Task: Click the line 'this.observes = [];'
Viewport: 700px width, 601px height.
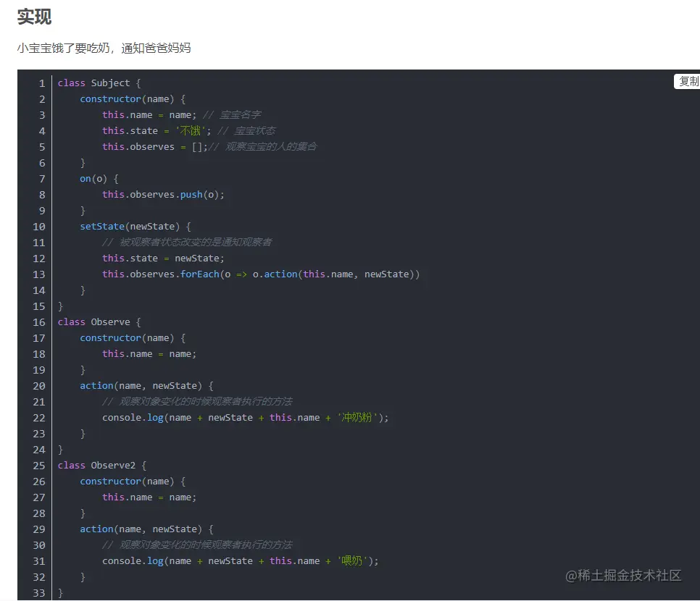Action: click(x=155, y=147)
